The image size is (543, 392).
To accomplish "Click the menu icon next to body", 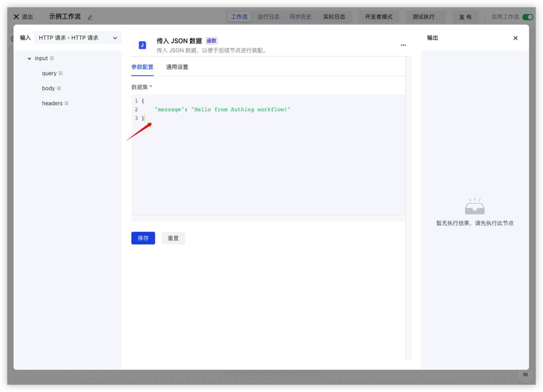I will (59, 89).
